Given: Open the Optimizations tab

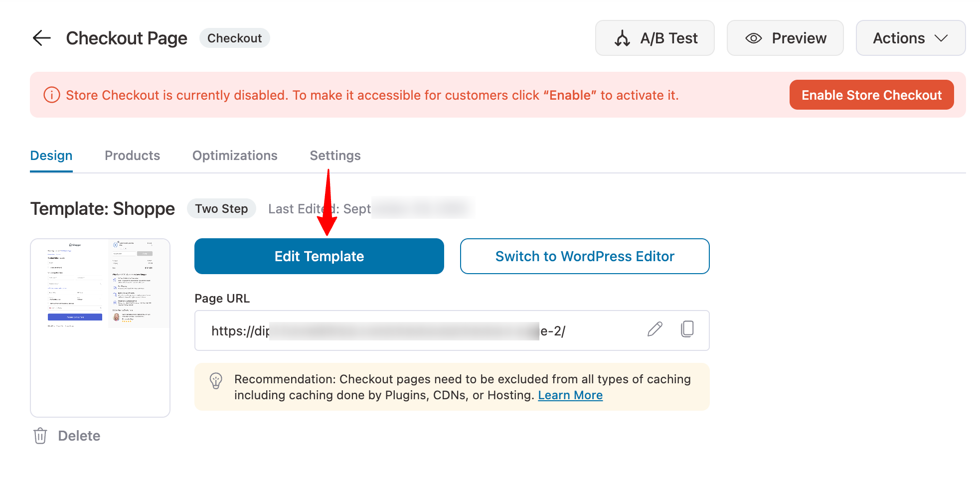Looking at the screenshot, I should point(235,156).
